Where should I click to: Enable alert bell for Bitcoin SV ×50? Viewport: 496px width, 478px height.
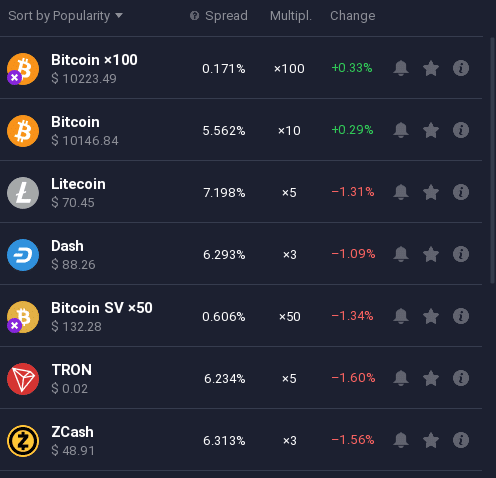401,316
